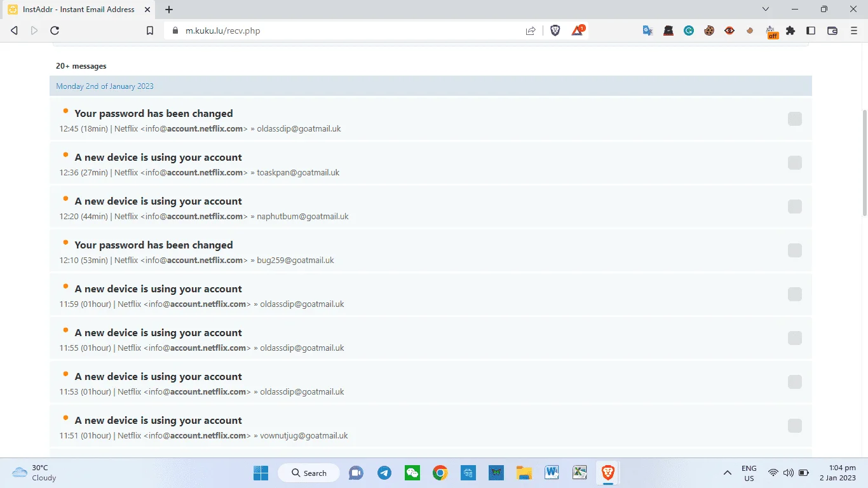Screen dimensions: 868x488
Task: Open the ENG US language switcher
Action: coord(749,473)
